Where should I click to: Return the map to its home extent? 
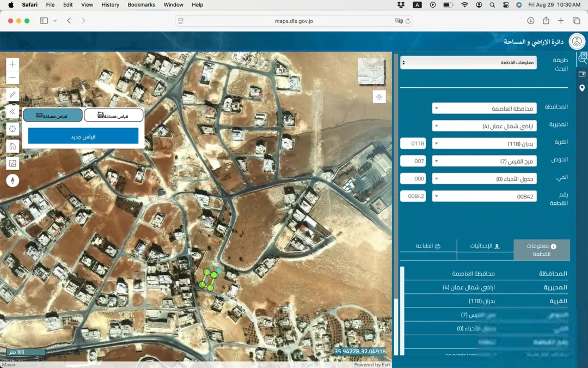click(13, 146)
